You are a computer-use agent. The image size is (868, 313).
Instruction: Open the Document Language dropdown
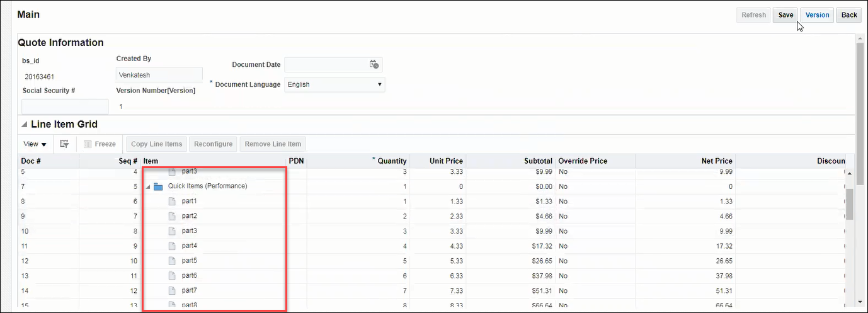pos(334,84)
